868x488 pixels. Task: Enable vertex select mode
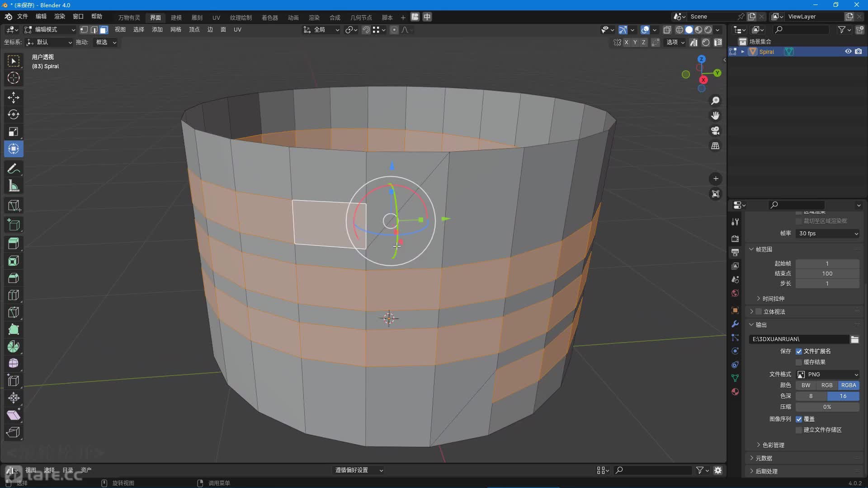(x=84, y=30)
